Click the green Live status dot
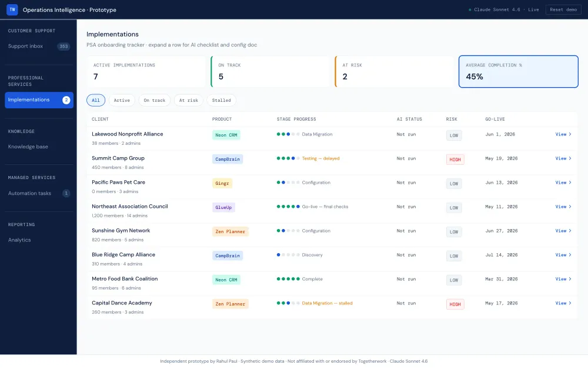The width and height of the screenshot is (588, 368). coord(469,10)
